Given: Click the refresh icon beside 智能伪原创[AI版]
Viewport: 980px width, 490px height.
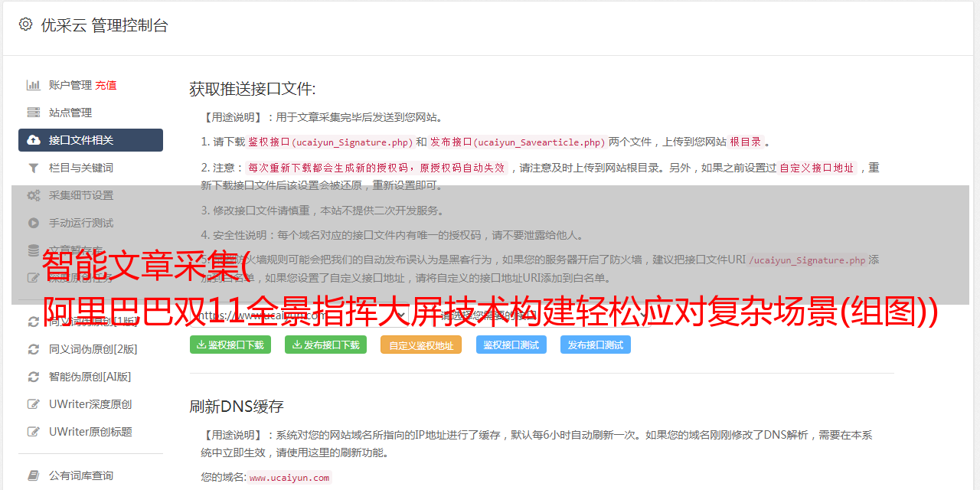Looking at the screenshot, I should click(x=34, y=377).
